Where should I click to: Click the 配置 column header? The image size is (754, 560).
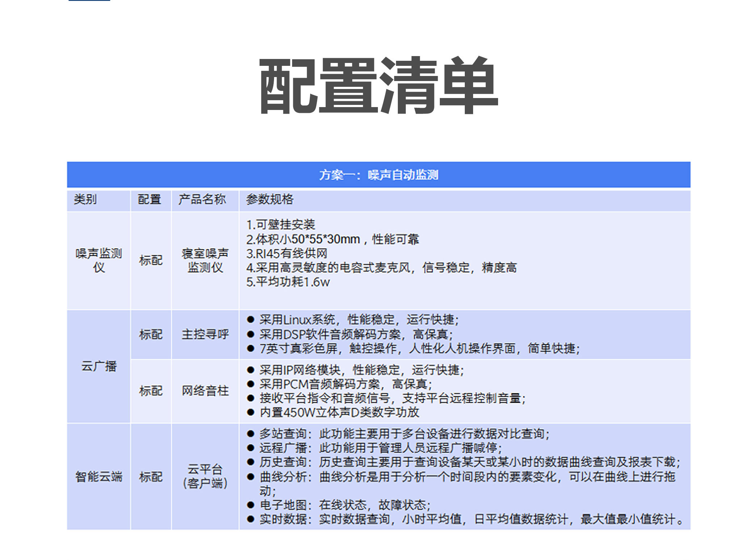(x=149, y=199)
